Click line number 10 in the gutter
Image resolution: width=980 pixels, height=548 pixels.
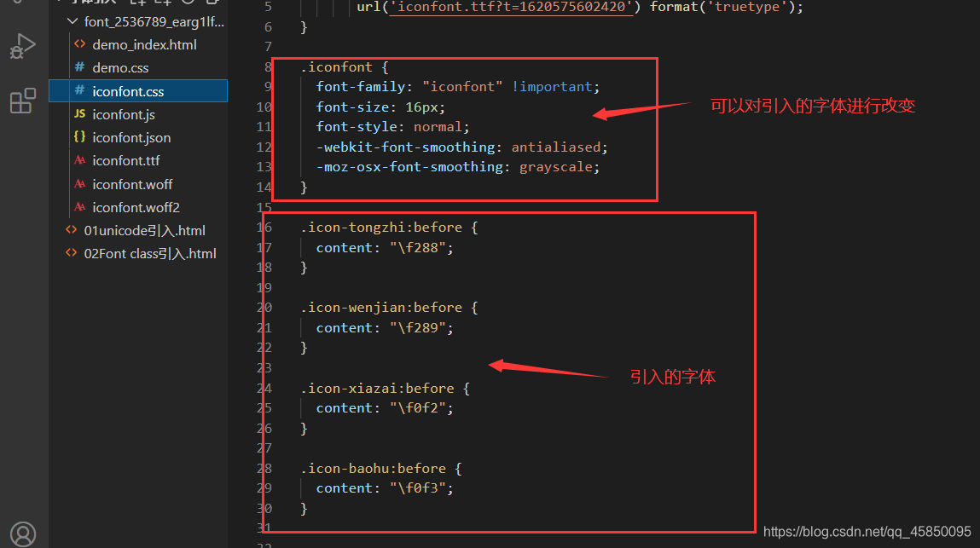[264, 107]
